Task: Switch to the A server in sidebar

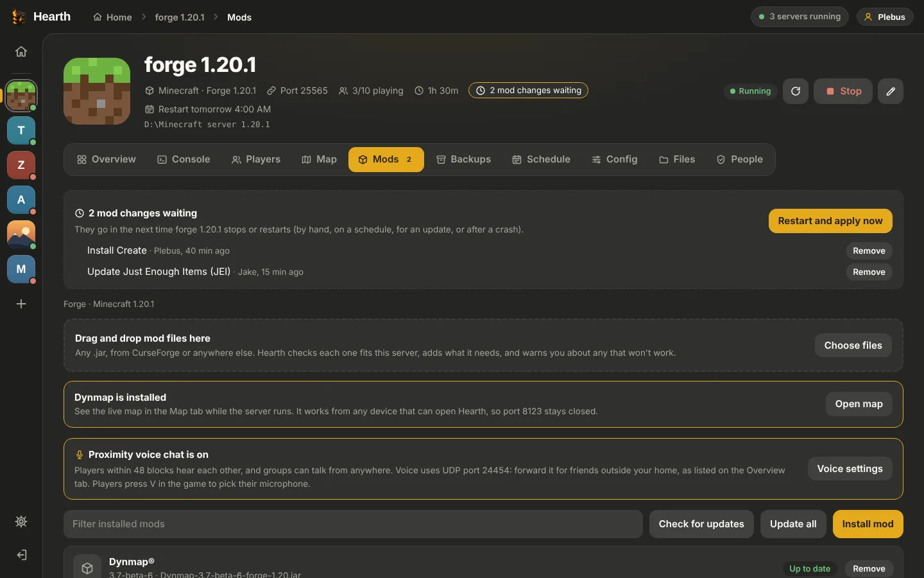Action: (x=21, y=200)
